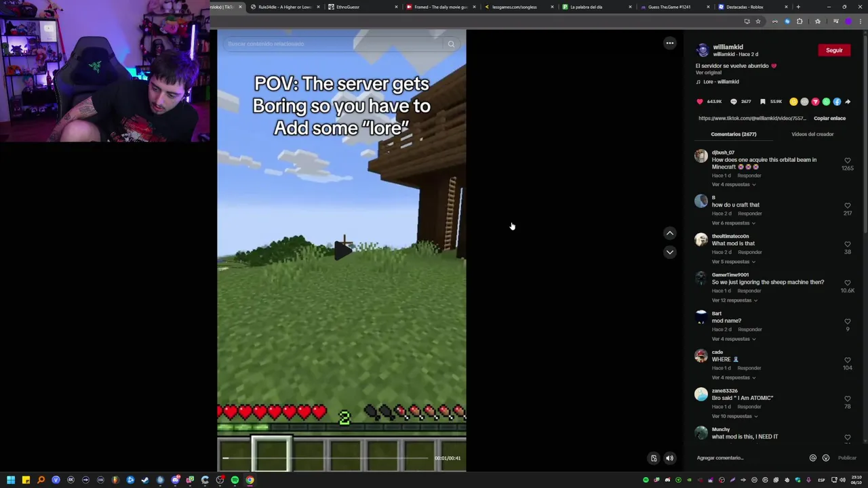Image resolution: width=868 pixels, height=488 pixels.
Task: Go to previous video with up arrow
Action: point(669,233)
